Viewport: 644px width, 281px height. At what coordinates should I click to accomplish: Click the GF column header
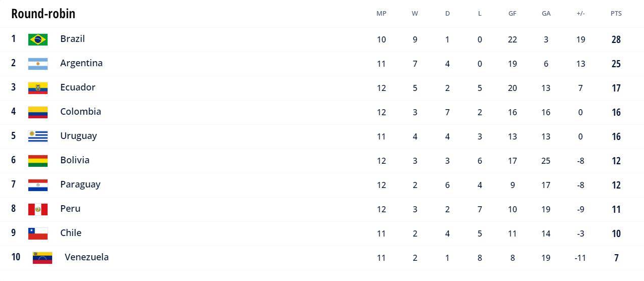pos(512,14)
